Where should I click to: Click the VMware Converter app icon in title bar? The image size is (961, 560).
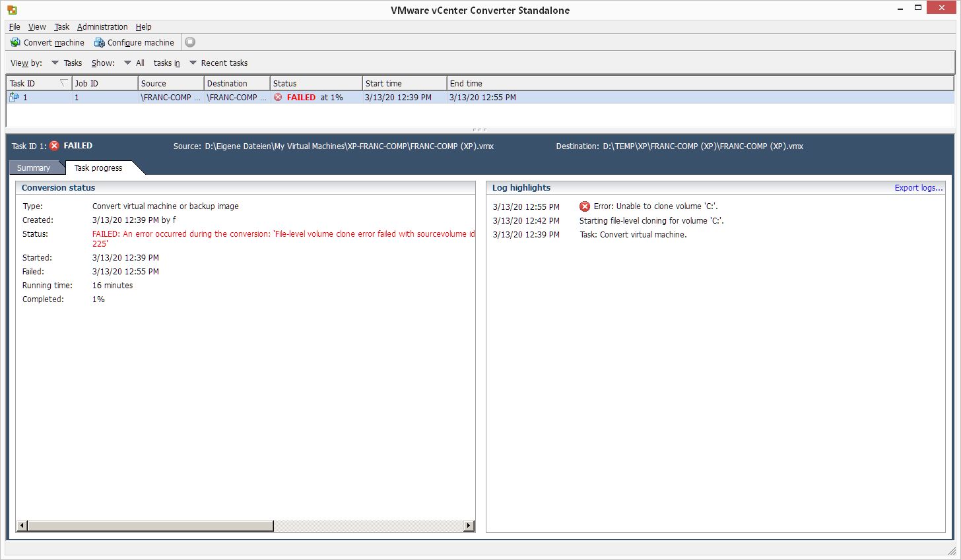click(x=12, y=10)
